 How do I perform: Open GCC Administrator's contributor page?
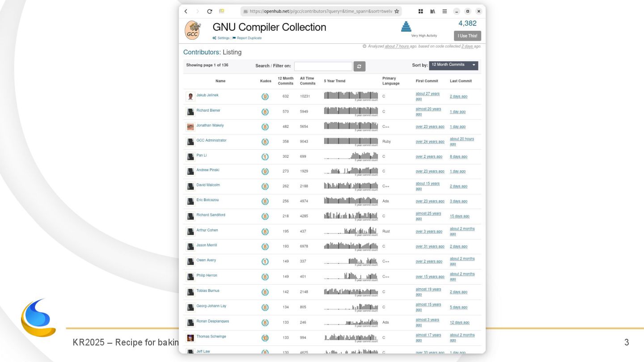coord(212,140)
